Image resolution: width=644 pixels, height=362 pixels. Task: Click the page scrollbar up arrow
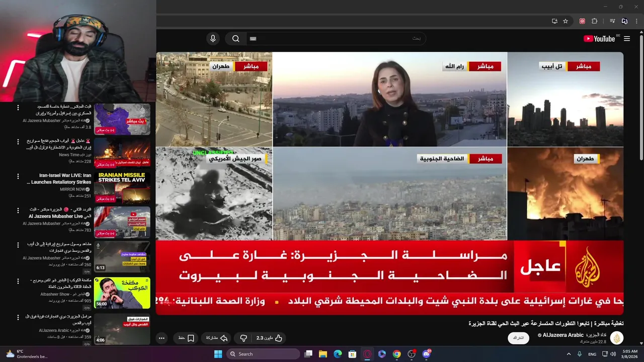[641, 33]
